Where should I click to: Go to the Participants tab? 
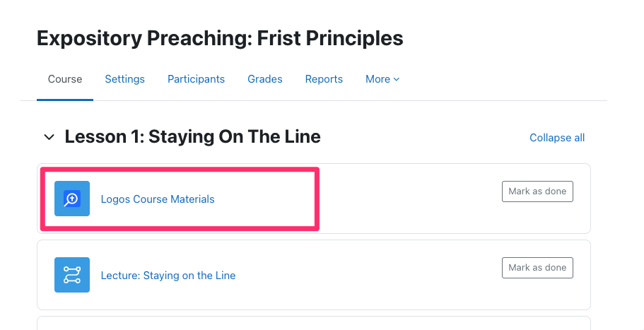point(196,79)
